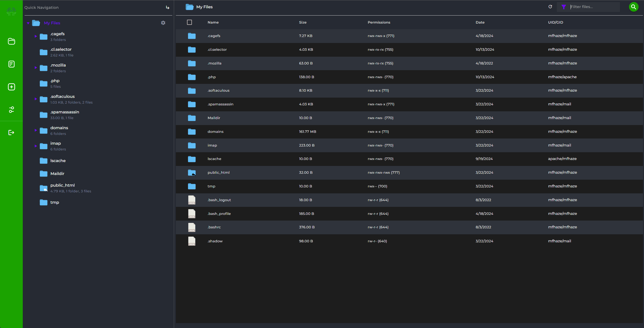Viewport: 644px width, 328px height.
Task: Expand the .cagefs tree folder
Action: tap(36, 36)
